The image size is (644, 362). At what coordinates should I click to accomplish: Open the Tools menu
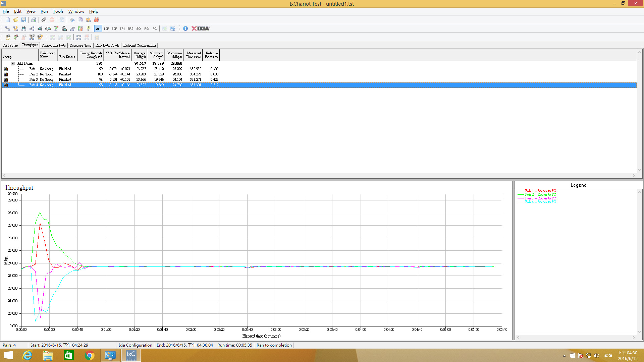pos(58,11)
